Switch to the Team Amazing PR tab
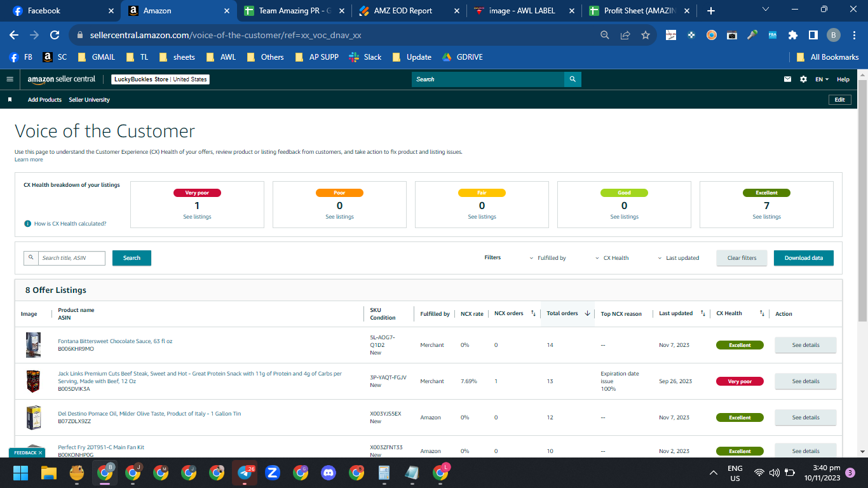868x488 pixels. point(294,11)
